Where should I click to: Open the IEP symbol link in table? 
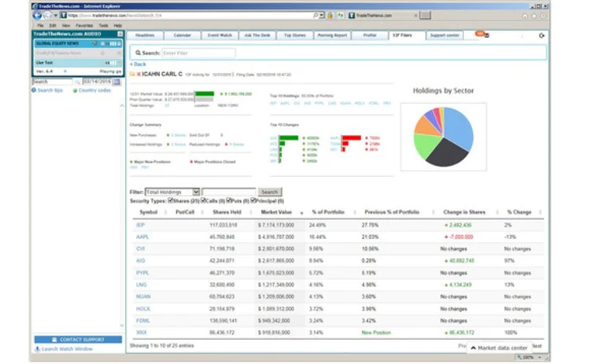[x=140, y=225]
